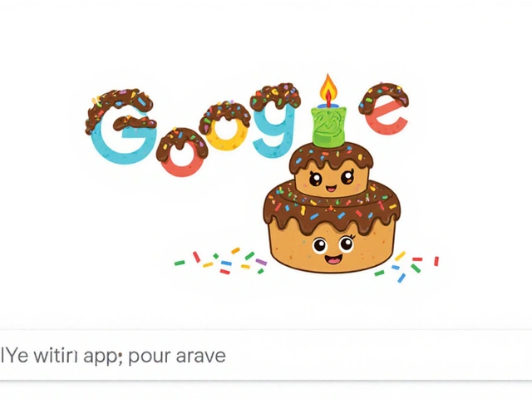Image resolution: width=532 pixels, height=399 pixels.
Task: Click the chocolate frosting atop letter e
Action: (x=384, y=96)
